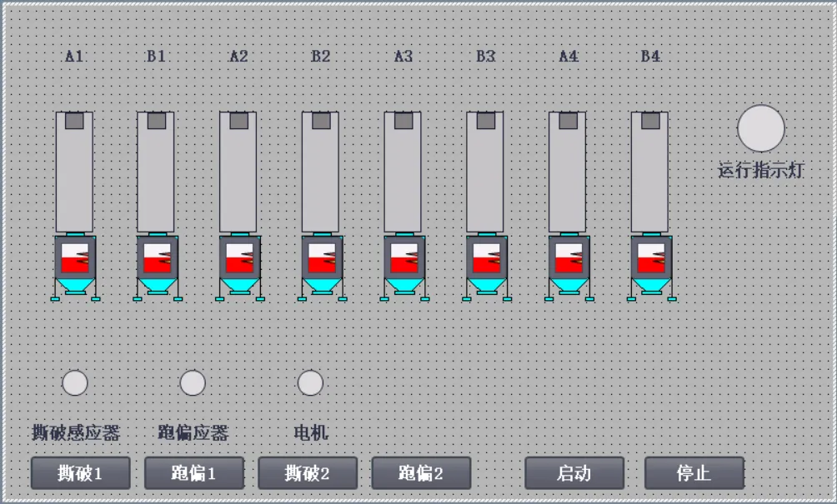Start the system with 启动 button

pyautogui.click(x=574, y=473)
